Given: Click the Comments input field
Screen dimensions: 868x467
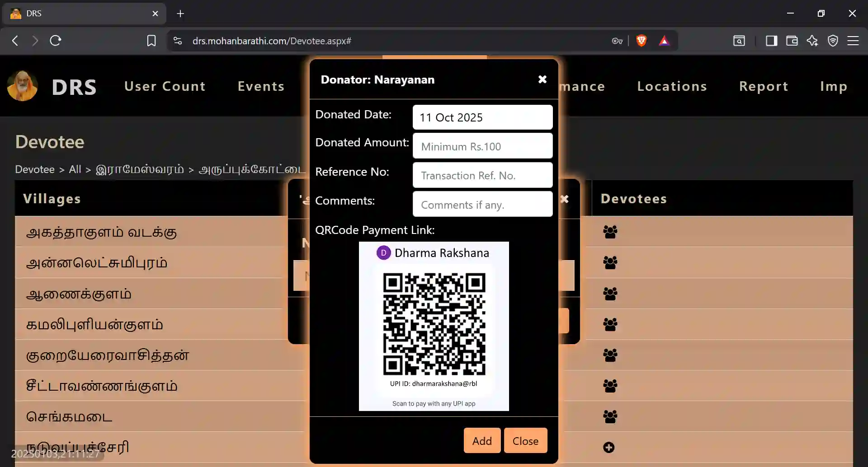Looking at the screenshot, I should click(482, 204).
